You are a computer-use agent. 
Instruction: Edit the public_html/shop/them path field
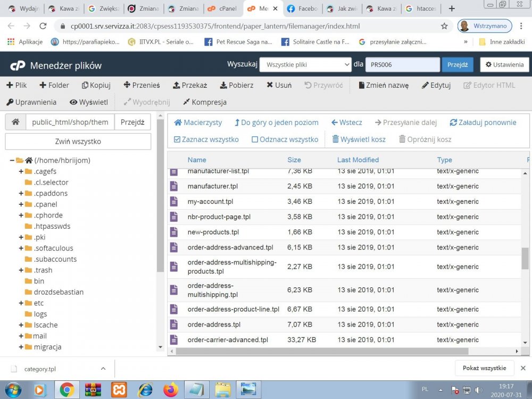[70, 122]
